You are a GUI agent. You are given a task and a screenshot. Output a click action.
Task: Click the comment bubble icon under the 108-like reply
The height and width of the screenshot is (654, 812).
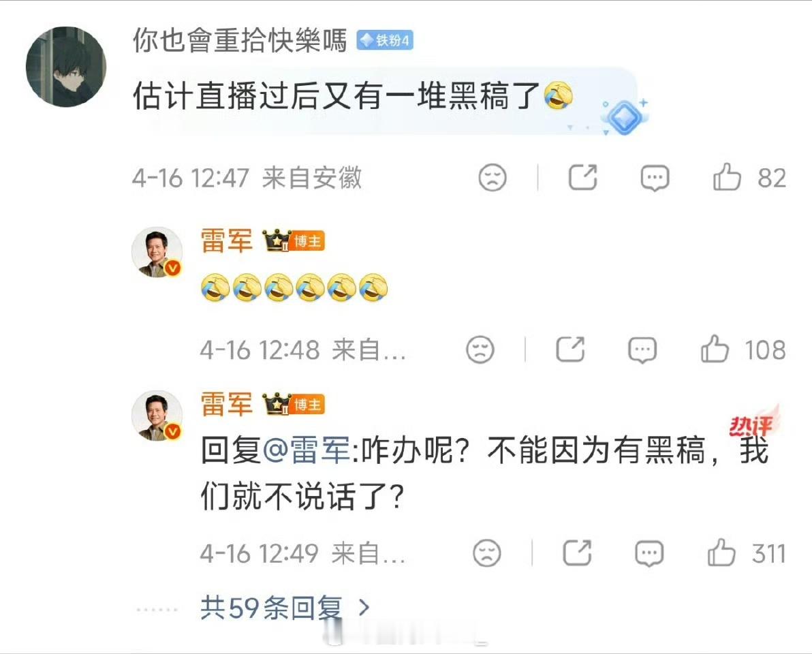pos(643,349)
